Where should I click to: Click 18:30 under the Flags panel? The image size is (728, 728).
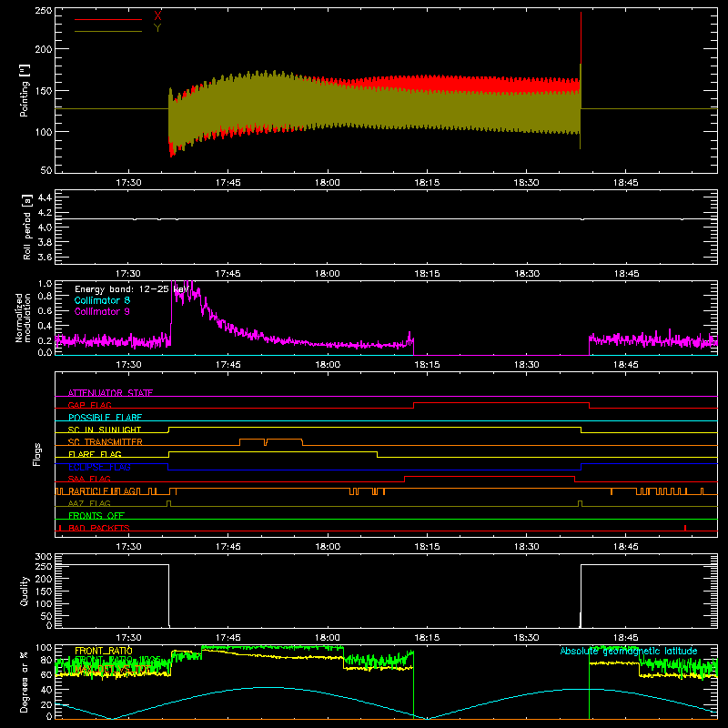[x=526, y=547]
